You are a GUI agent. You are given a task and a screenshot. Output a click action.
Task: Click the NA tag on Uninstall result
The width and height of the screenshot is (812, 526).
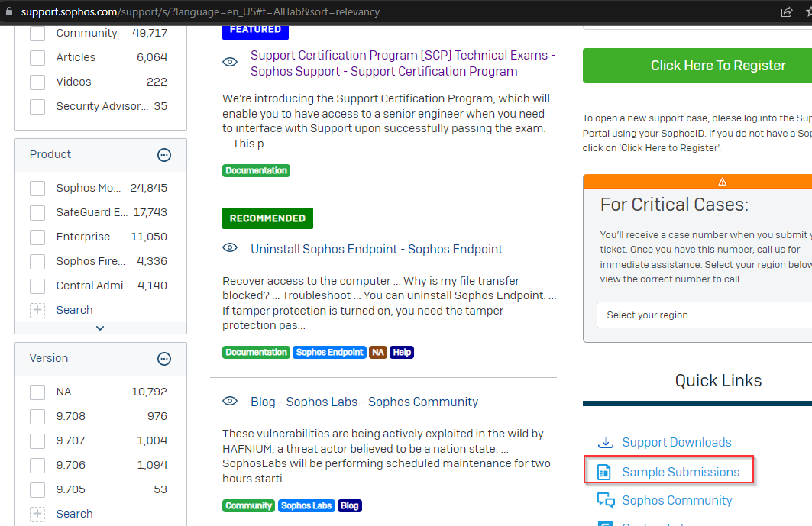[x=378, y=352]
